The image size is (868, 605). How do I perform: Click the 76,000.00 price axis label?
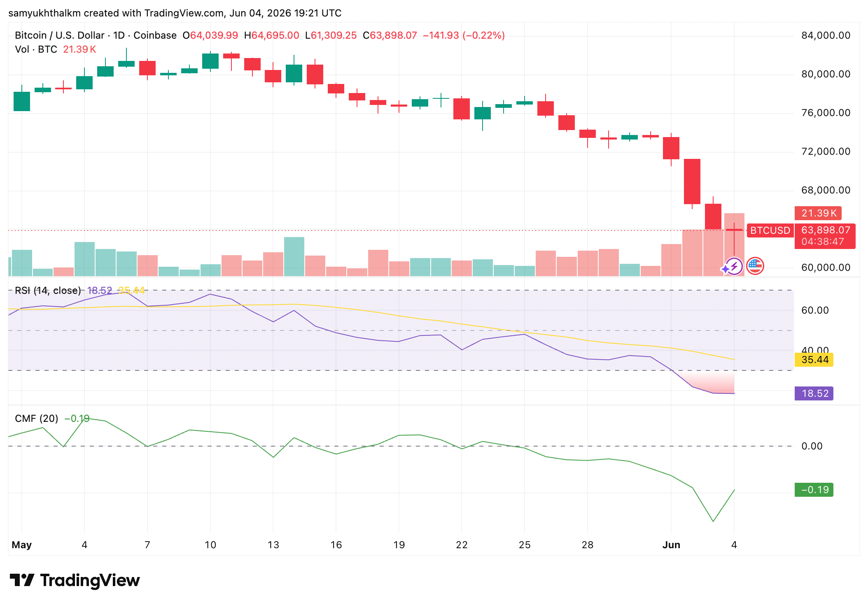pos(826,113)
